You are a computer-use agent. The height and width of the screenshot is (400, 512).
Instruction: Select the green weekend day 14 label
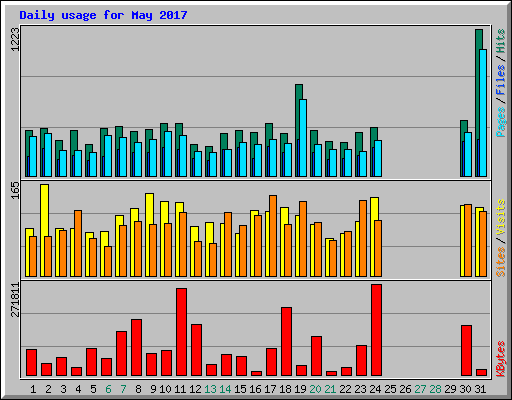tap(225, 389)
